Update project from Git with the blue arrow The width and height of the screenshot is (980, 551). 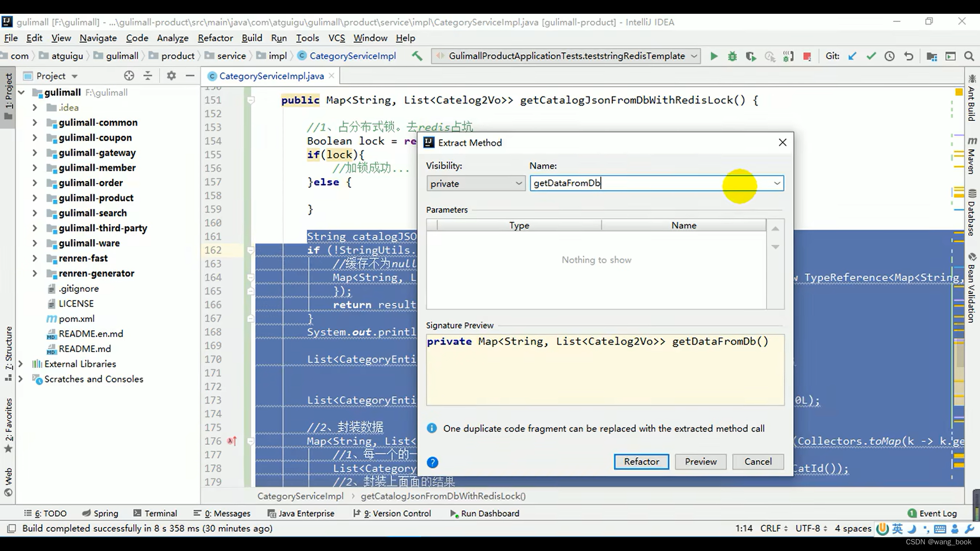pos(852,56)
